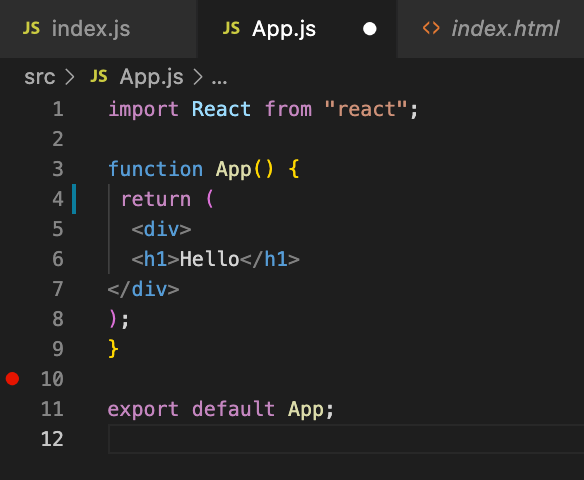Screen dimensions: 584x480
Task: Click the "export" keyword on line 11
Action: (143, 410)
